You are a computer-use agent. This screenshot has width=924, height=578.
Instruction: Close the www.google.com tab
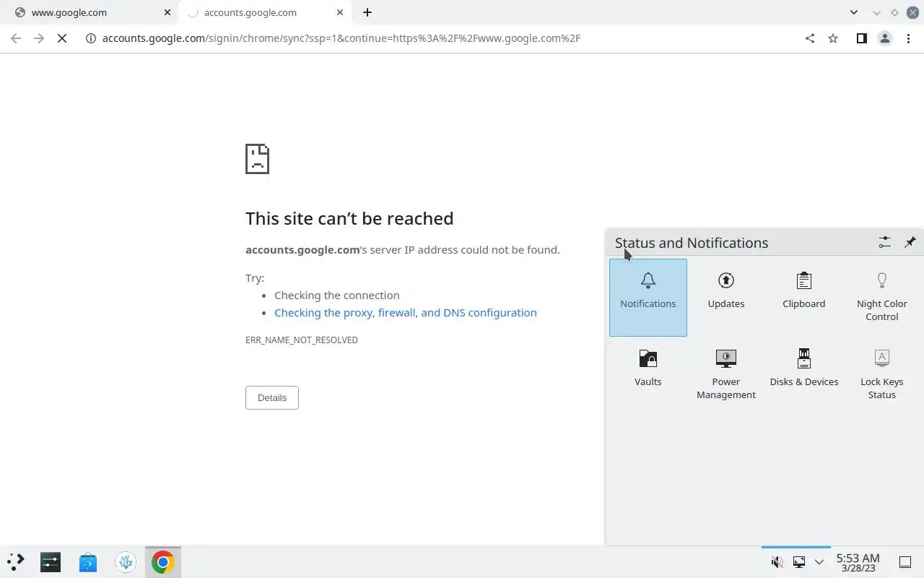click(167, 12)
